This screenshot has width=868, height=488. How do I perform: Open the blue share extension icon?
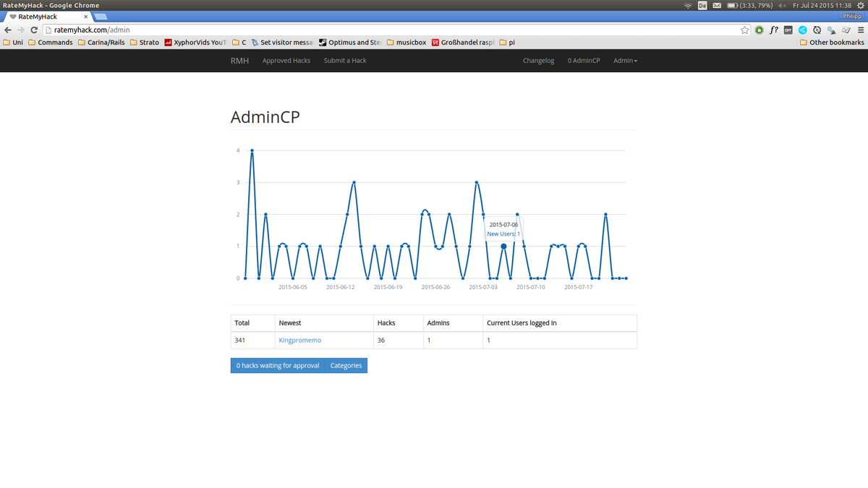click(x=803, y=30)
